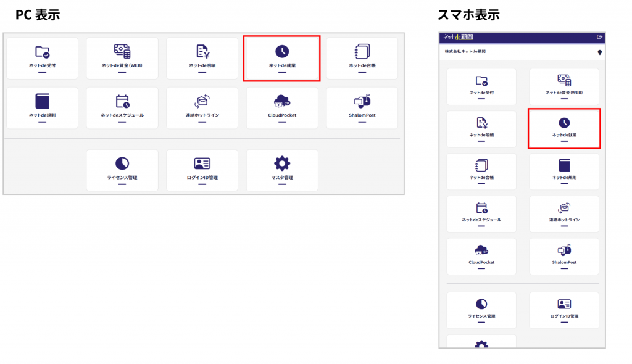Screen dimensions: 632x364
Task: Tap highlighted ネットde就業 tile in smartphone view
Action: tap(564, 128)
